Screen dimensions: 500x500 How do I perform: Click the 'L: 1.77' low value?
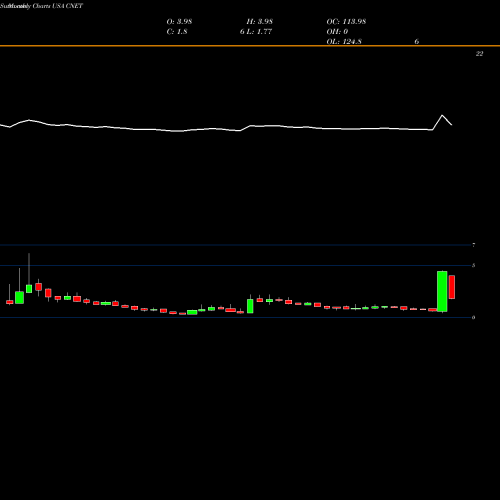click(260, 32)
